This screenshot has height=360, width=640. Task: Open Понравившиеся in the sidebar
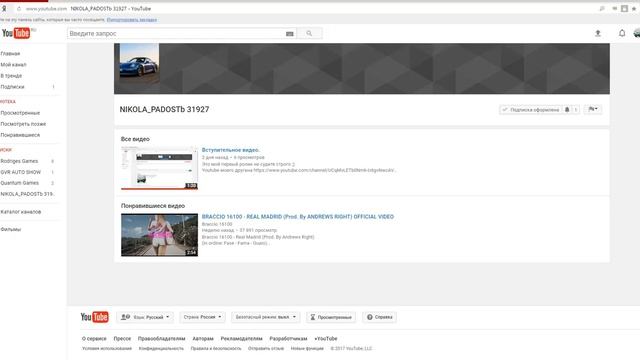click(20, 135)
